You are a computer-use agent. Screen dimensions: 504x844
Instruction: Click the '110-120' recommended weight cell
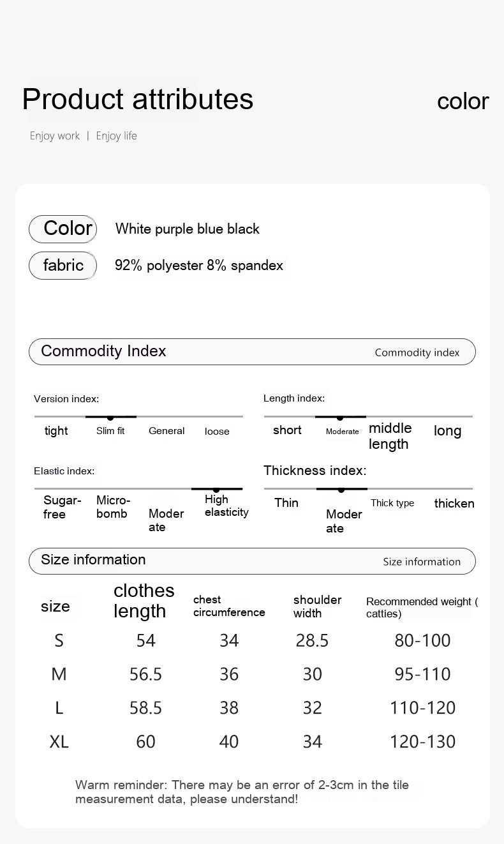[422, 708]
